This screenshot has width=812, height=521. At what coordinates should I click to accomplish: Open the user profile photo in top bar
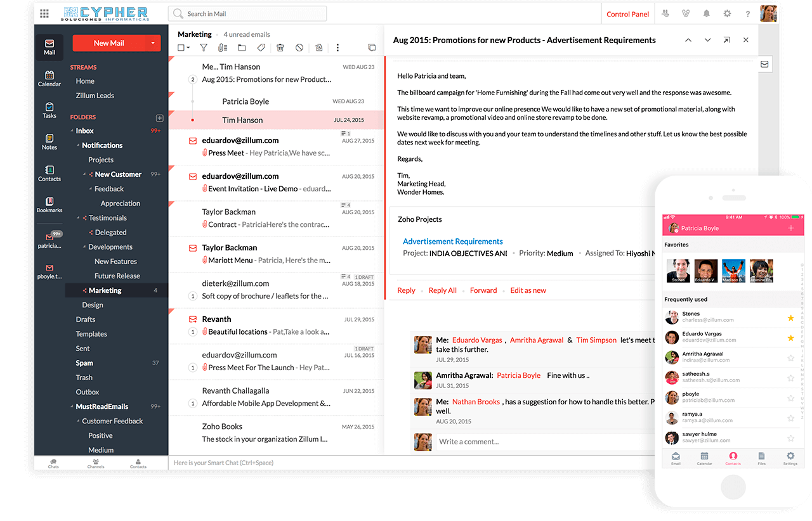tap(769, 13)
